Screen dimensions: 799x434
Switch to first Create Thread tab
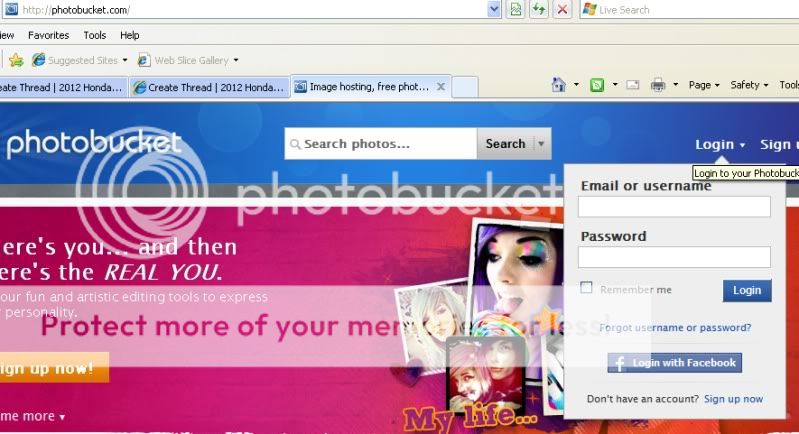[63, 87]
